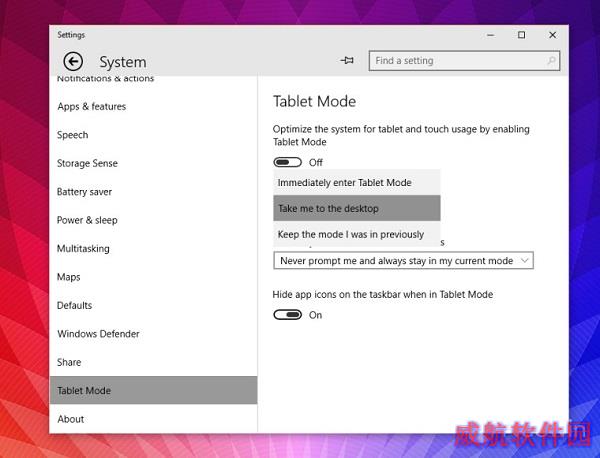Open Maps settings
Viewport: 600px width, 458px height.
(153, 277)
